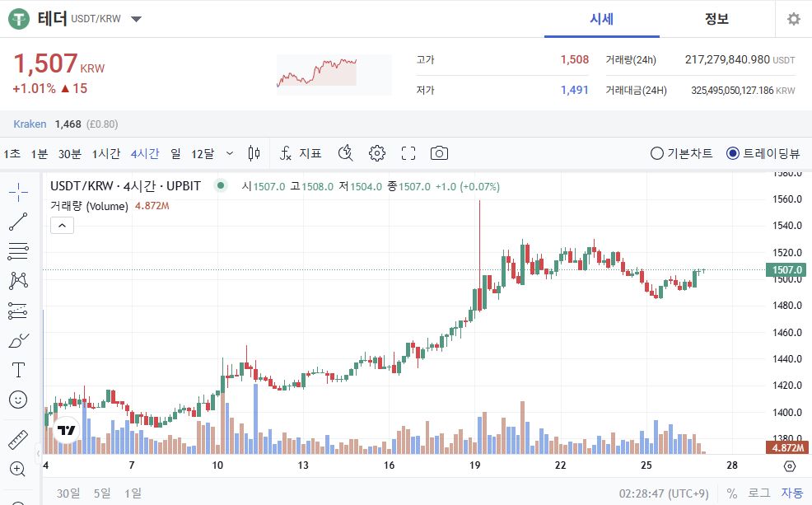Switch to 기본차트 chart mode
This screenshot has height=505, width=812.
pyautogui.click(x=656, y=153)
